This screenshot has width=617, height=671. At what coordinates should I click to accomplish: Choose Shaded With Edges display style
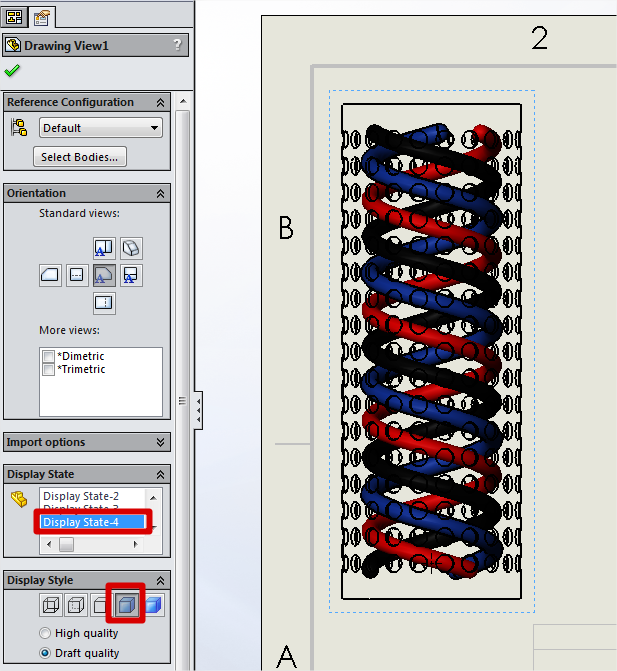coord(126,604)
